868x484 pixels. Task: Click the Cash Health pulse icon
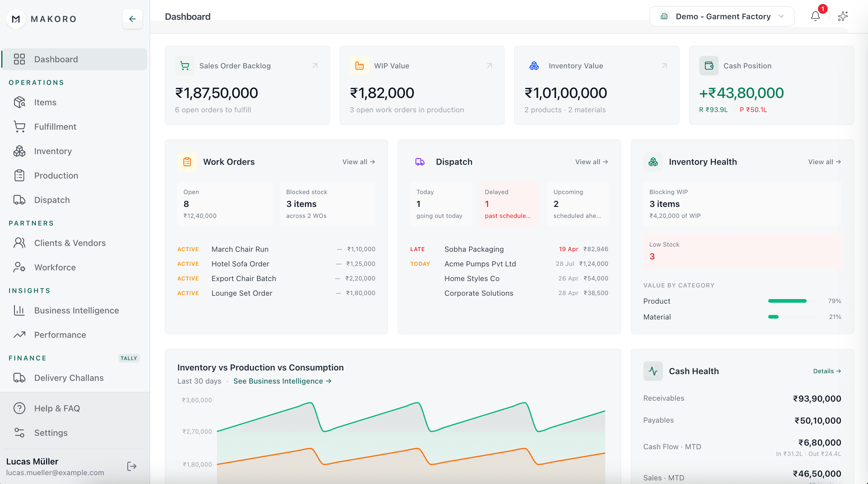coord(653,371)
